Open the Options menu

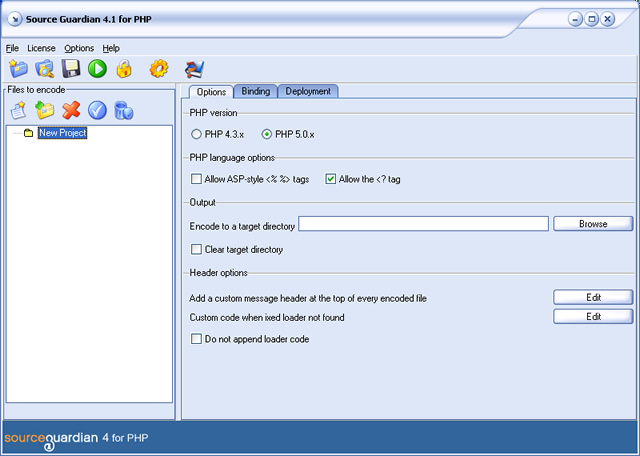pyautogui.click(x=79, y=48)
